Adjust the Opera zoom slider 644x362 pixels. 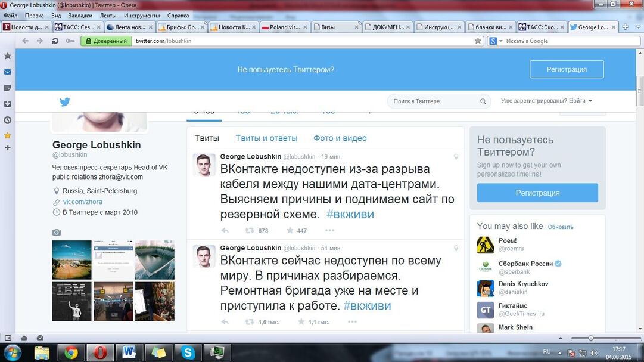pos(590,338)
